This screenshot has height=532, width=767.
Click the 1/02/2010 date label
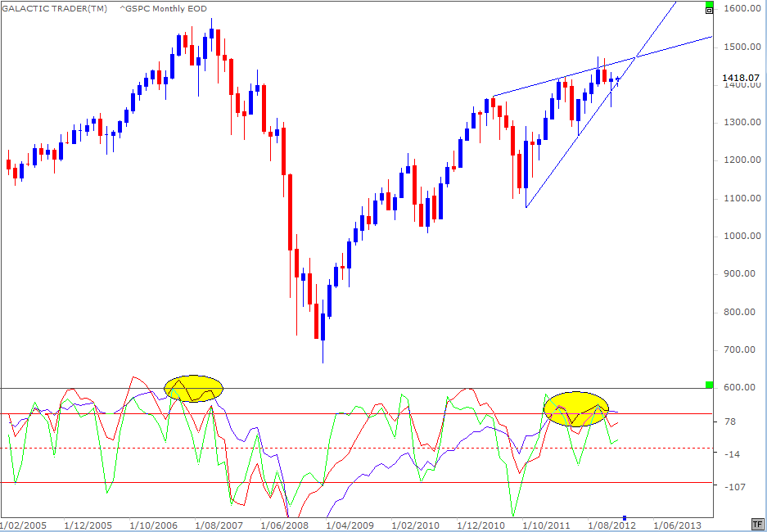[x=415, y=525]
